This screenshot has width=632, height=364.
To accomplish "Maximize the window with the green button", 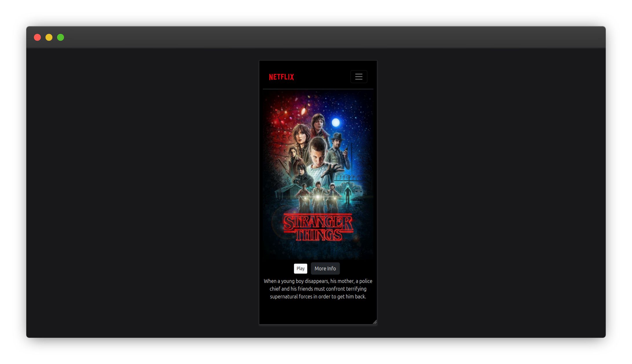I will coord(61,37).
